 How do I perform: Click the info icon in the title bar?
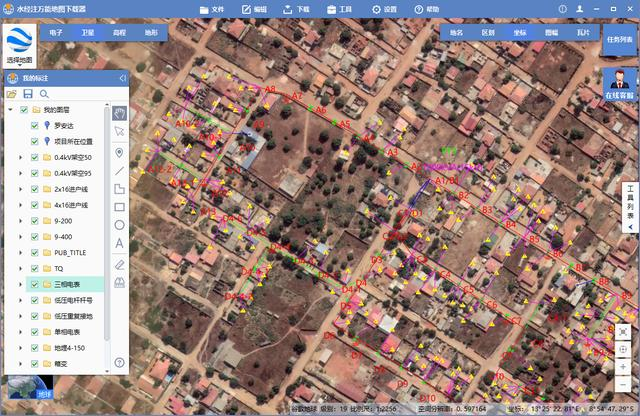click(x=562, y=9)
